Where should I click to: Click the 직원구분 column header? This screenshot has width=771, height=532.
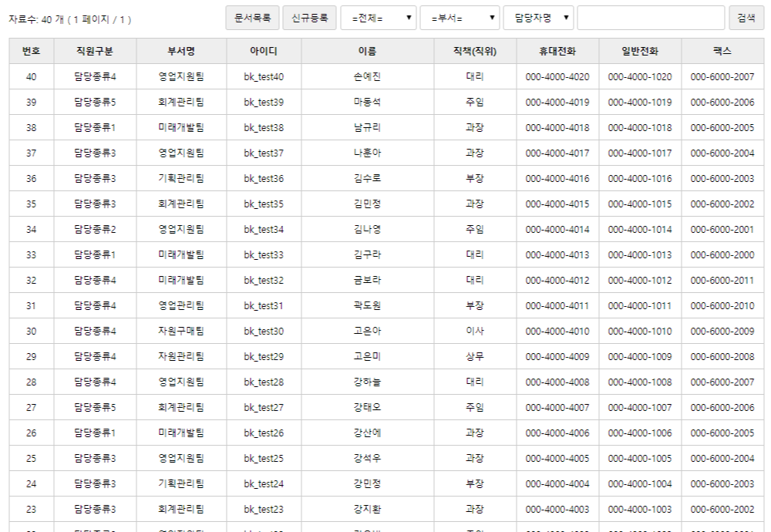tap(95, 51)
